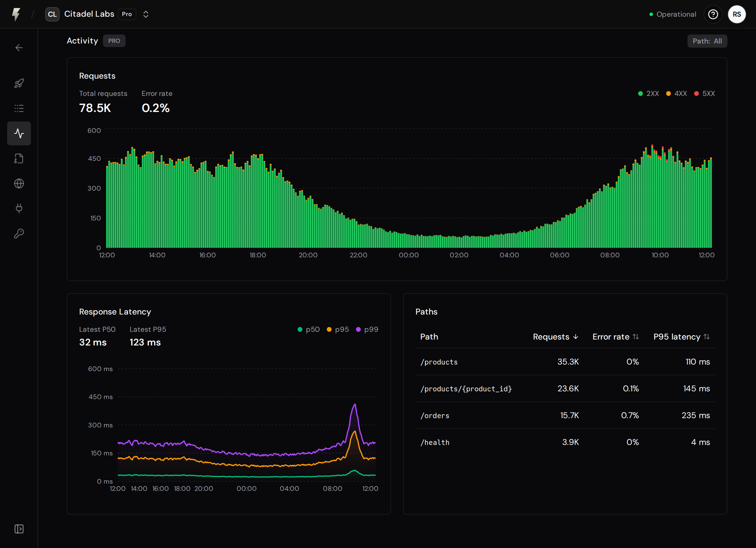
Task: Click the Operational status link
Action: (x=673, y=14)
